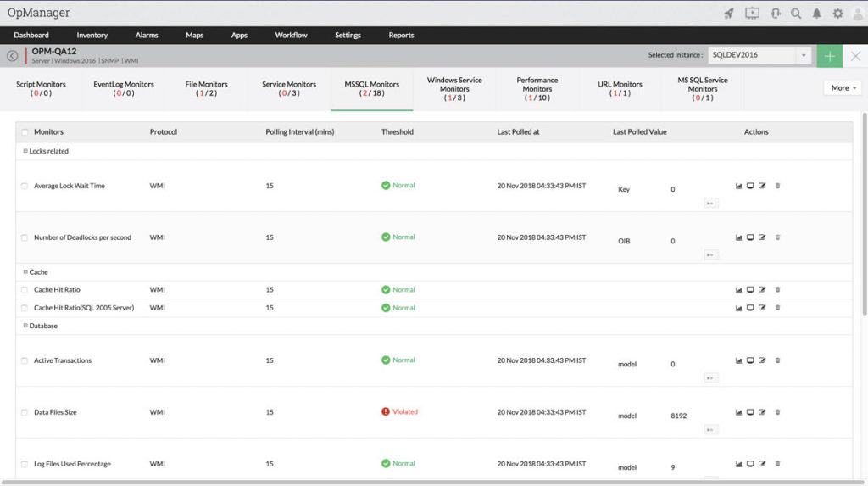Screen dimensions: 868x486
Task: Switch to the MS SQL Service Monitors tab
Action: (703, 89)
